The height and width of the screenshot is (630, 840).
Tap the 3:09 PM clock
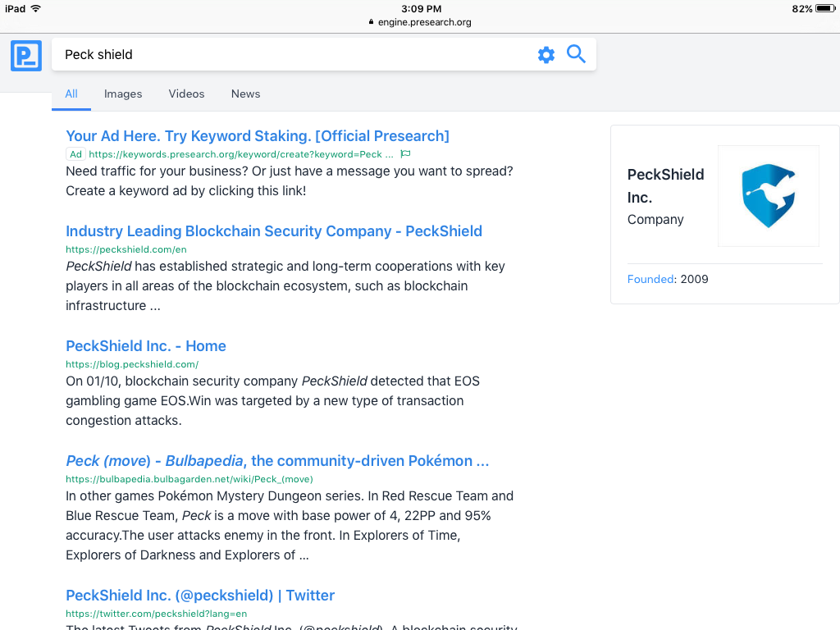[x=422, y=8]
